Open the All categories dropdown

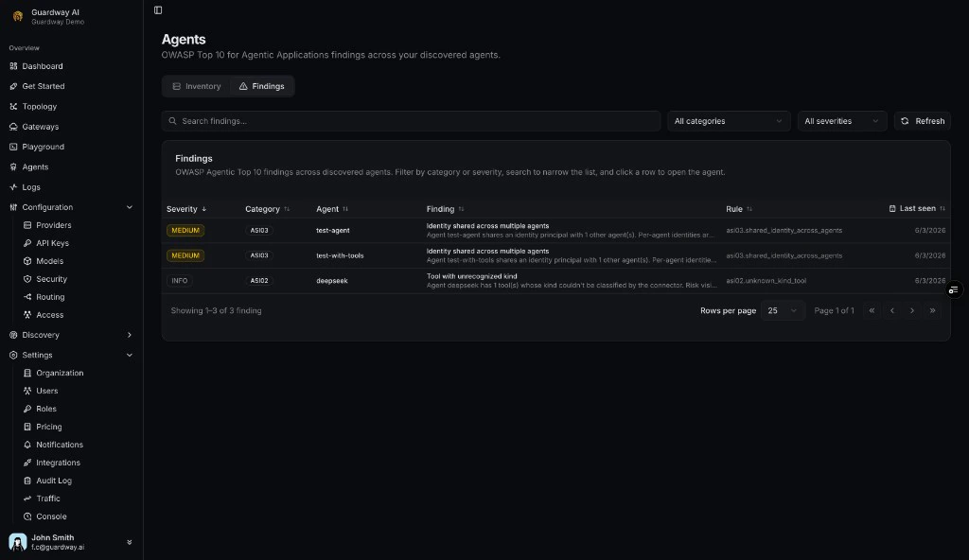click(x=728, y=121)
